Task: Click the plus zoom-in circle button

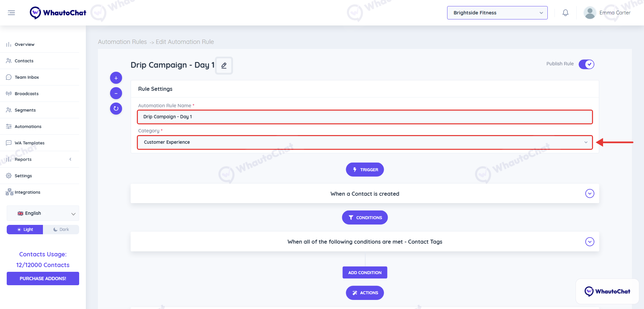Action: [x=116, y=78]
